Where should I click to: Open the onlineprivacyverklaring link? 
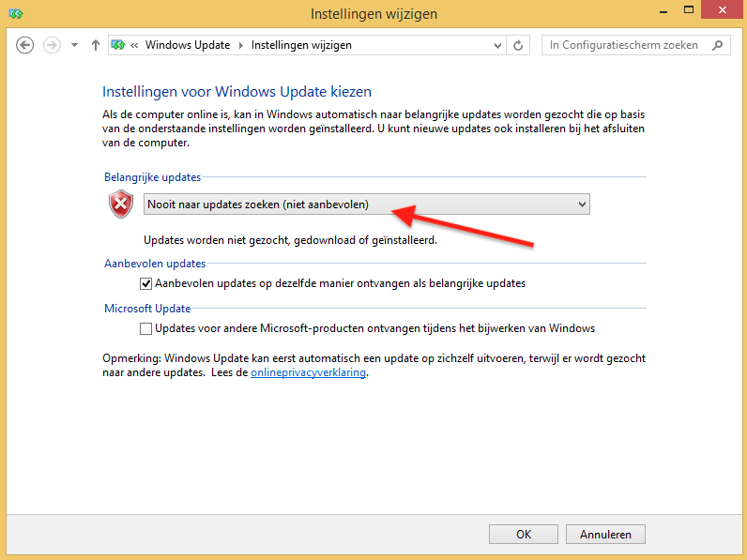click(308, 372)
